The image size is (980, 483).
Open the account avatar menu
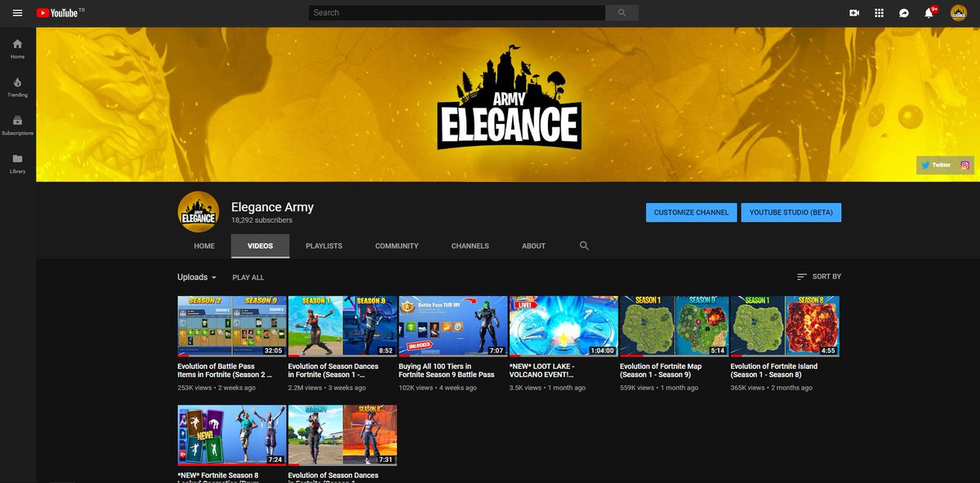point(959,13)
